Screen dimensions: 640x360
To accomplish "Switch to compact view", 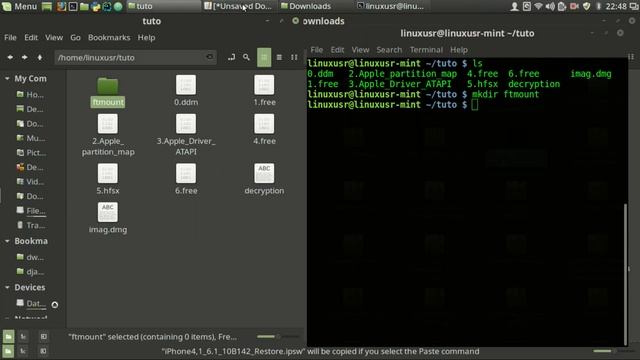I will [x=294, y=58].
